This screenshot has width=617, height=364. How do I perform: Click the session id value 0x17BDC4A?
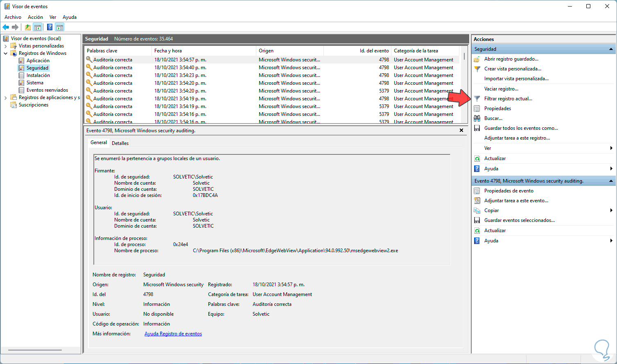pos(205,195)
